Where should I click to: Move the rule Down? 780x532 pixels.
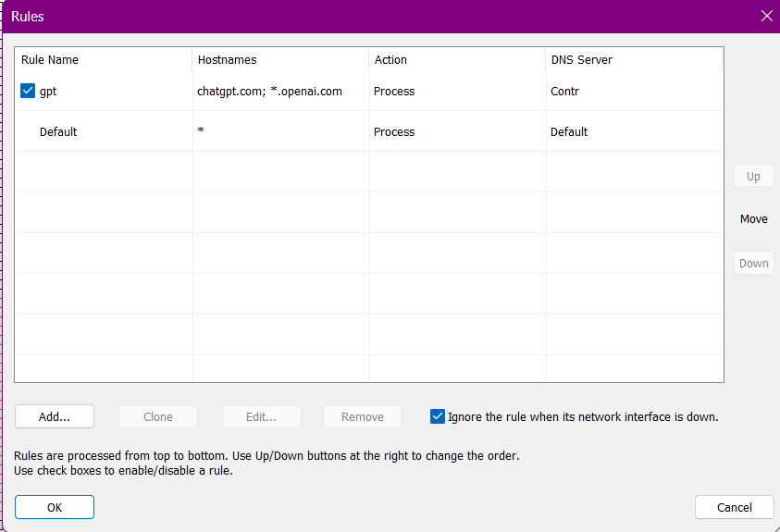tap(754, 263)
